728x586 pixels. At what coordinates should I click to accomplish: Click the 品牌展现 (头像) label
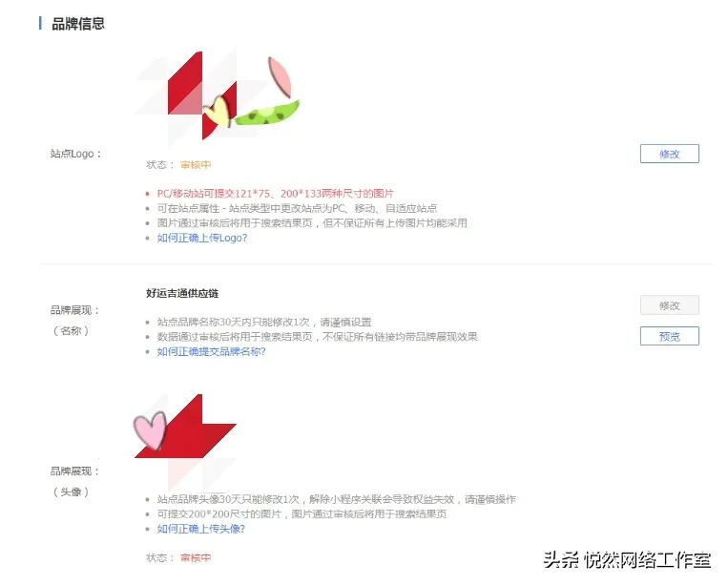[74, 482]
